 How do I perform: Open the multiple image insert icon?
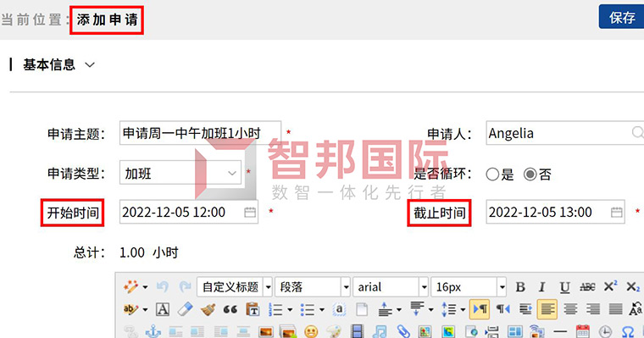pyautogui.click(x=287, y=331)
